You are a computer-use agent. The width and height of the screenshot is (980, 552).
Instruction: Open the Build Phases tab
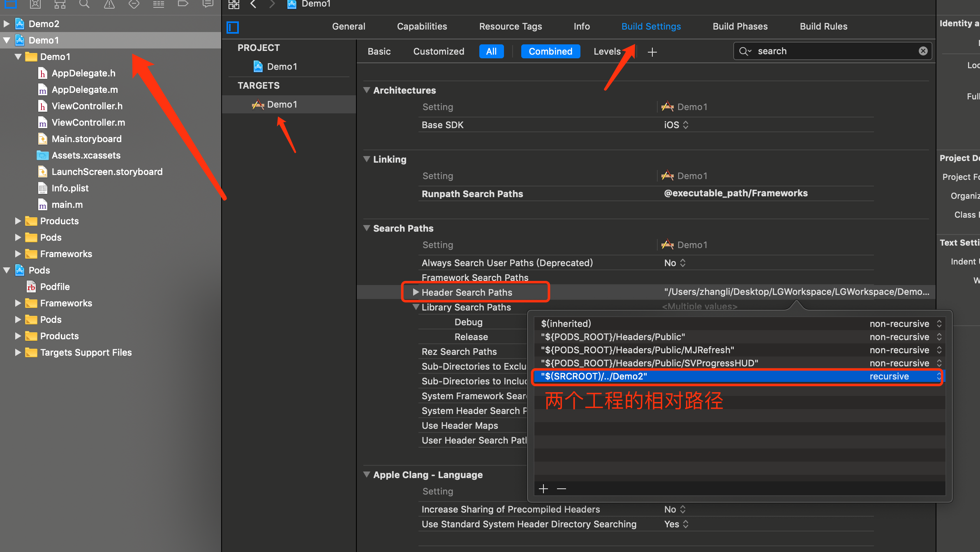click(740, 26)
